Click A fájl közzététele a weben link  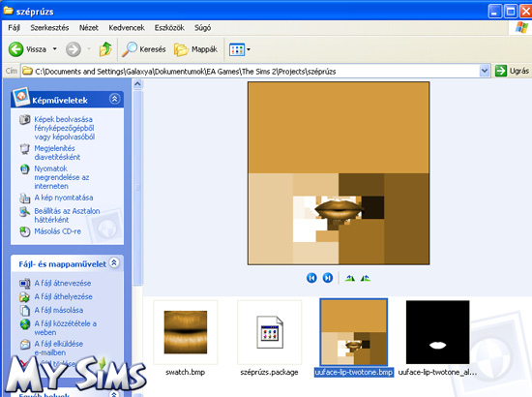coord(66,327)
